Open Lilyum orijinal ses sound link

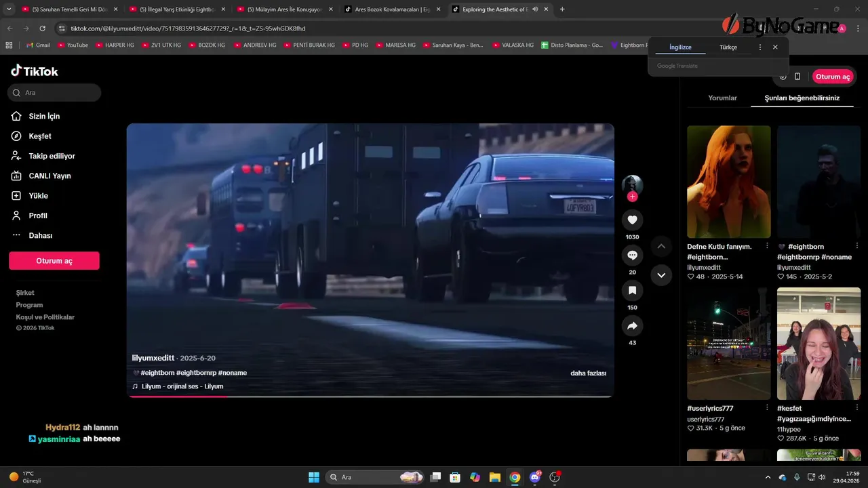182,386
